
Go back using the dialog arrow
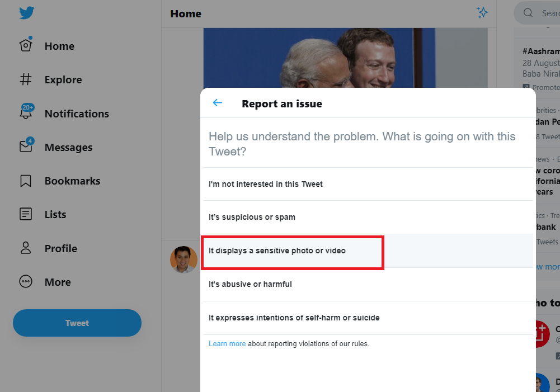[218, 103]
